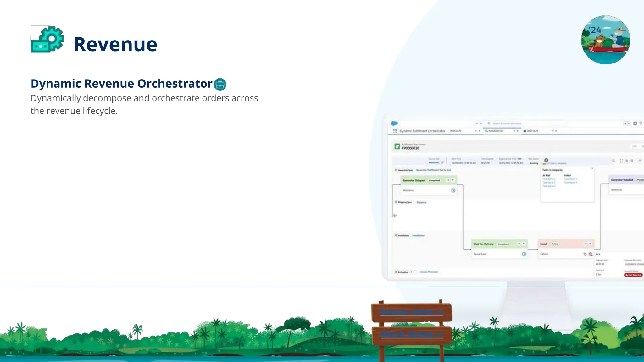Click the clock icon on Pause Event row
The width and height of the screenshot is (644, 362).
(524, 254)
